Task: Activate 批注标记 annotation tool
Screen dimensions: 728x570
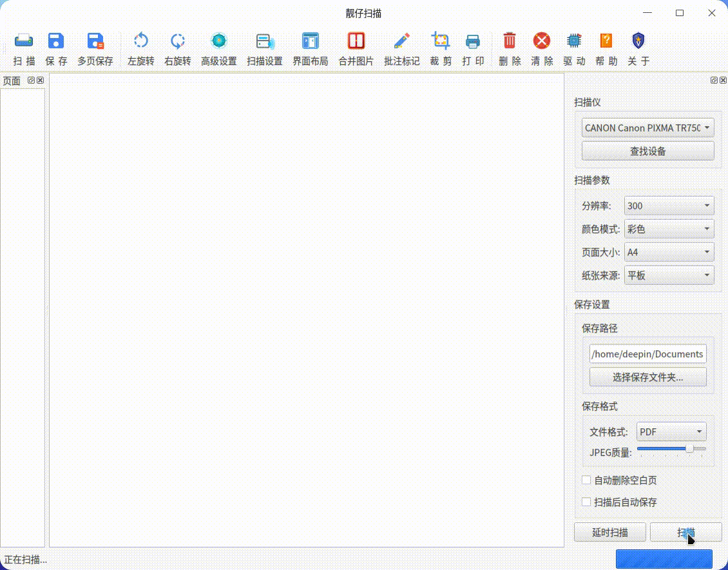Action: click(x=401, y=49)
